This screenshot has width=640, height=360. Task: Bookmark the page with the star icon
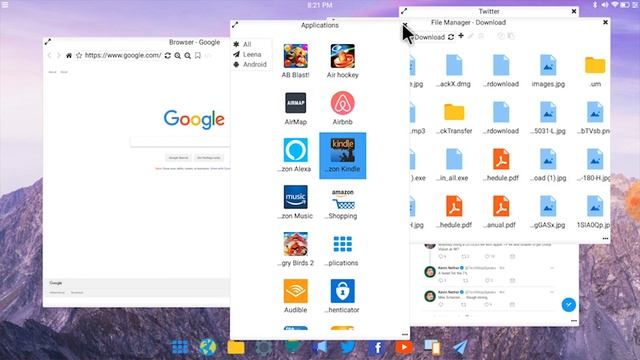pos(79,56)
